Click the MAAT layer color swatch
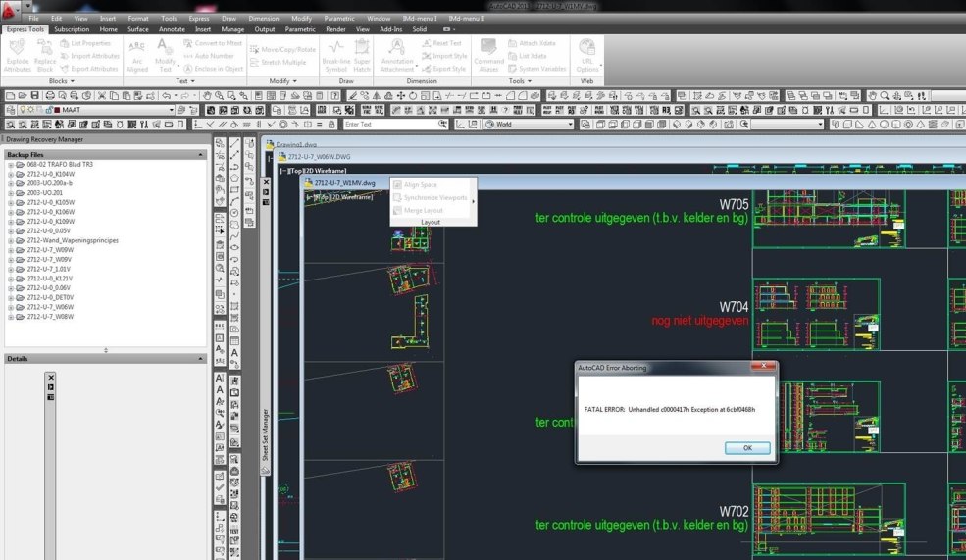The image size is (966, 560). [x=57, y=110]
